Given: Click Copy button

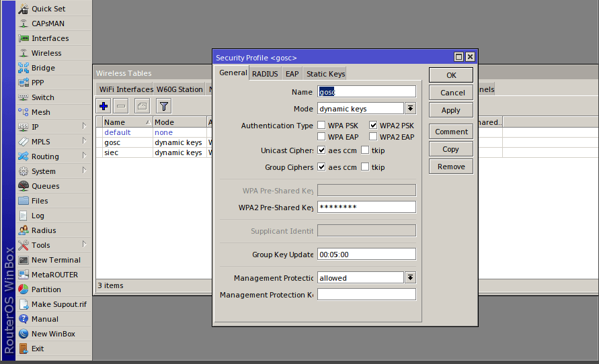Looking at the screenshot, I should (x=451, y=149).
